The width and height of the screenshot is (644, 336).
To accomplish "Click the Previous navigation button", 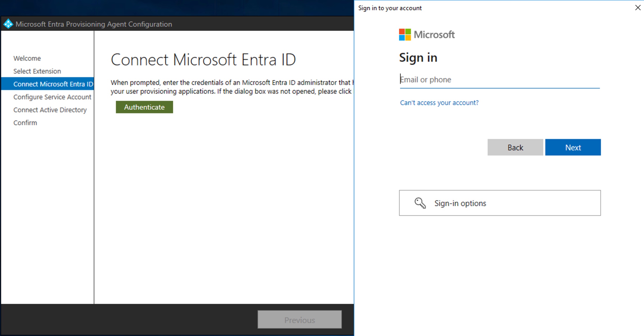I will click(x=299, y=319).
